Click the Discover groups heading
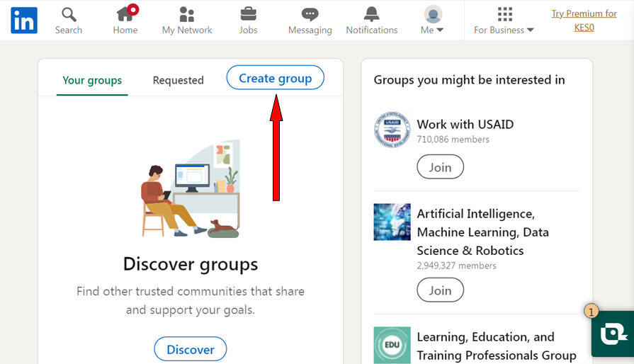The height and width of the screenshot is (364, 634). tap(191, 264)
